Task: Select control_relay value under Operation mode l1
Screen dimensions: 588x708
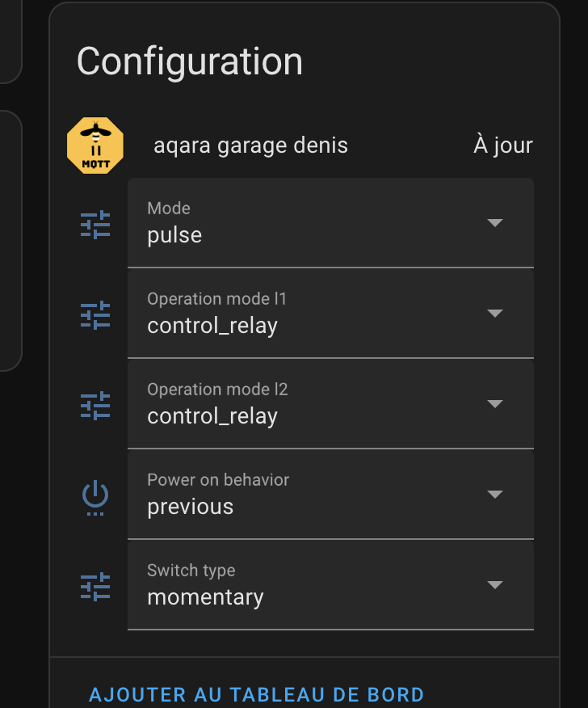Action: point(212,326)
